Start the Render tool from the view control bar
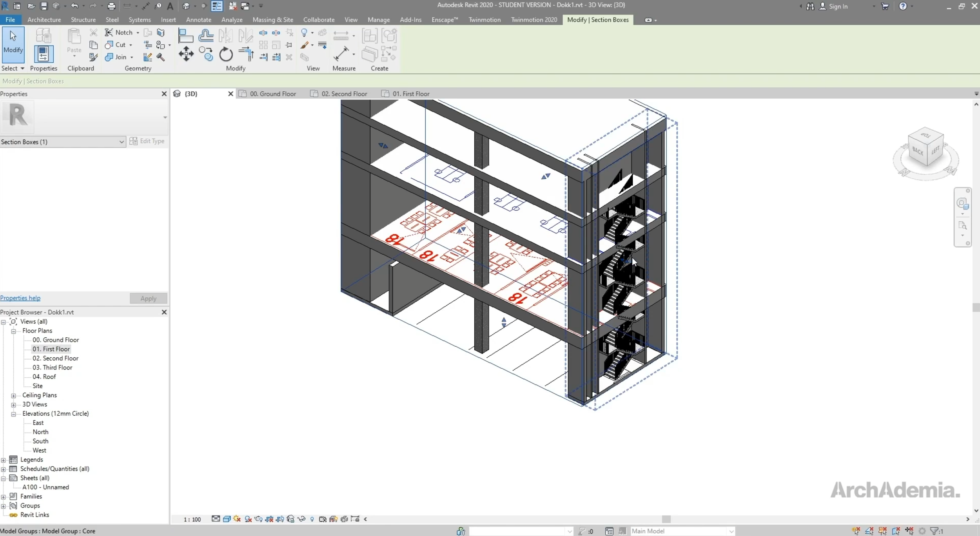This screenshot has height=536, width=980. 258,519
